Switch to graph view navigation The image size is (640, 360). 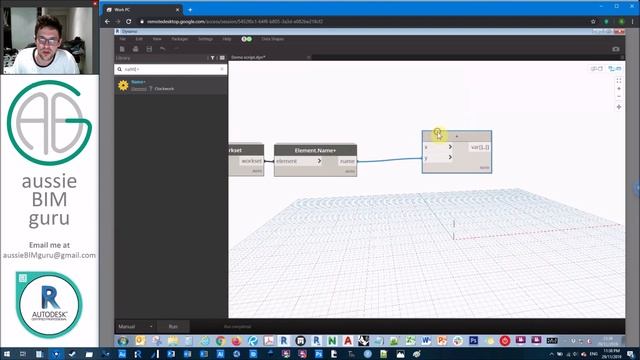tap(614, 69)
